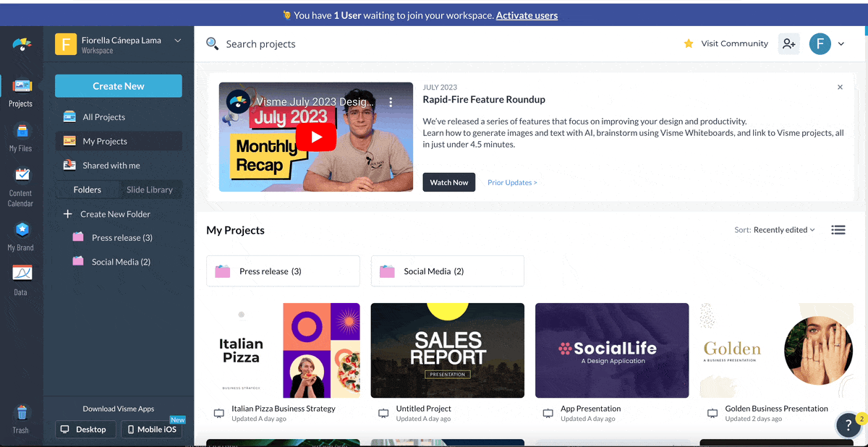Click the Untitled Project title
This screenshot has height=447, width=868.
point(424,409)
